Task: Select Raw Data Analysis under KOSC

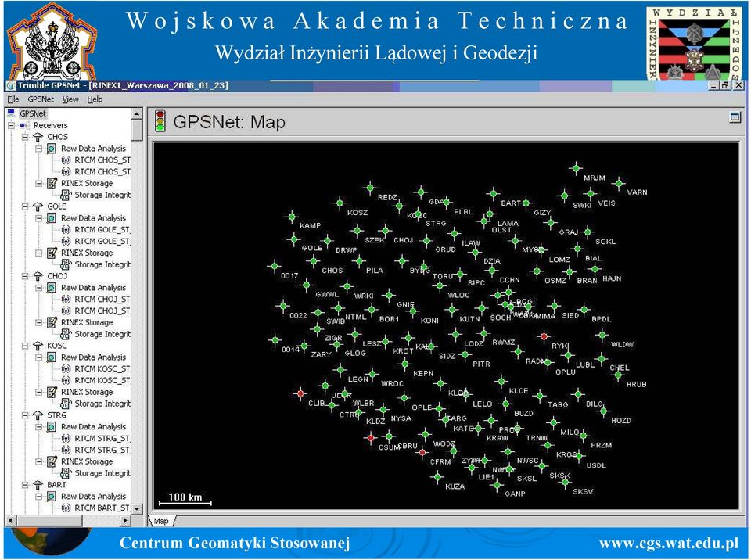Action: (x=93, y=357)
